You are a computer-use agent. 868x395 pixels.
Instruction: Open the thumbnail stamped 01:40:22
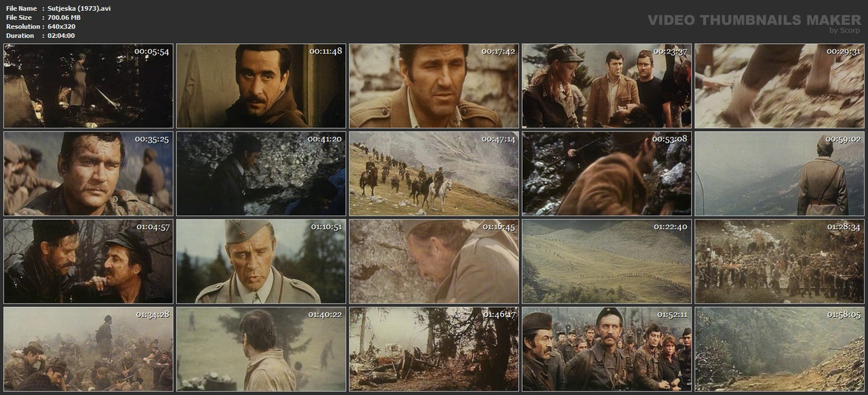261,349
